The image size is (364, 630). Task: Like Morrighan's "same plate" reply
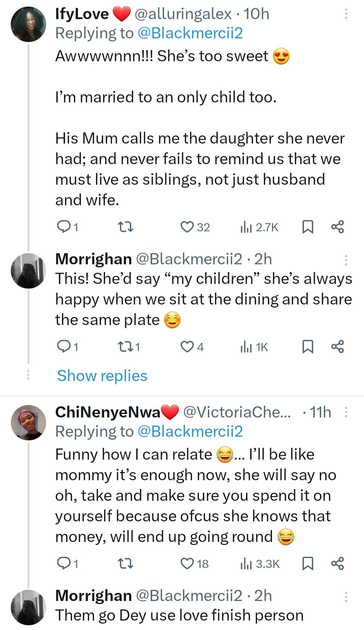coord(187,346)
